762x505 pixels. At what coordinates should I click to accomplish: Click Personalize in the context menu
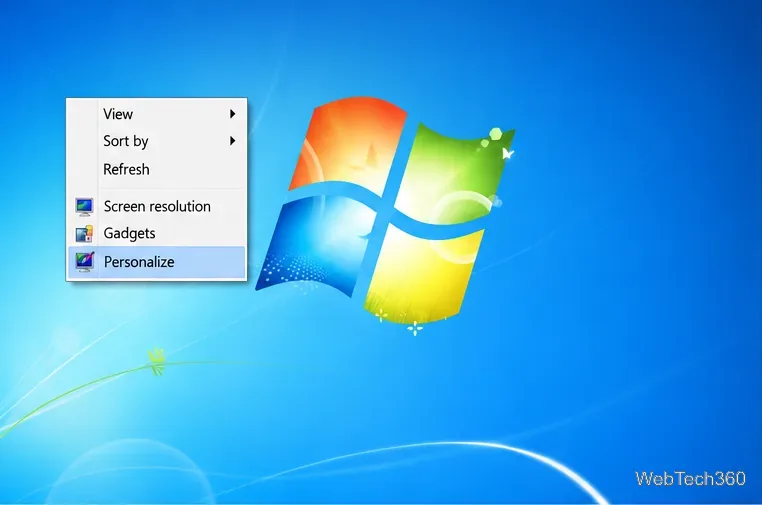156,262
